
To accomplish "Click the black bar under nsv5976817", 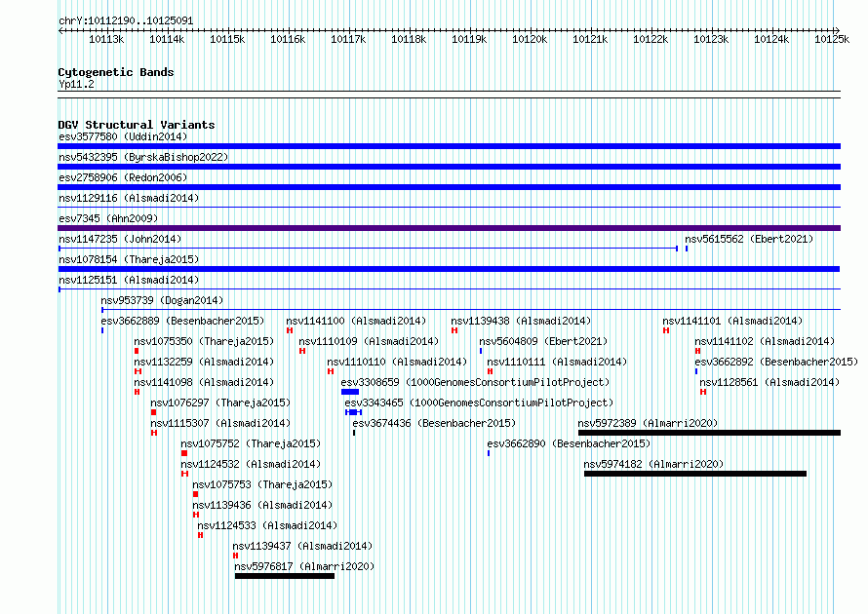I will pos(285,576).
